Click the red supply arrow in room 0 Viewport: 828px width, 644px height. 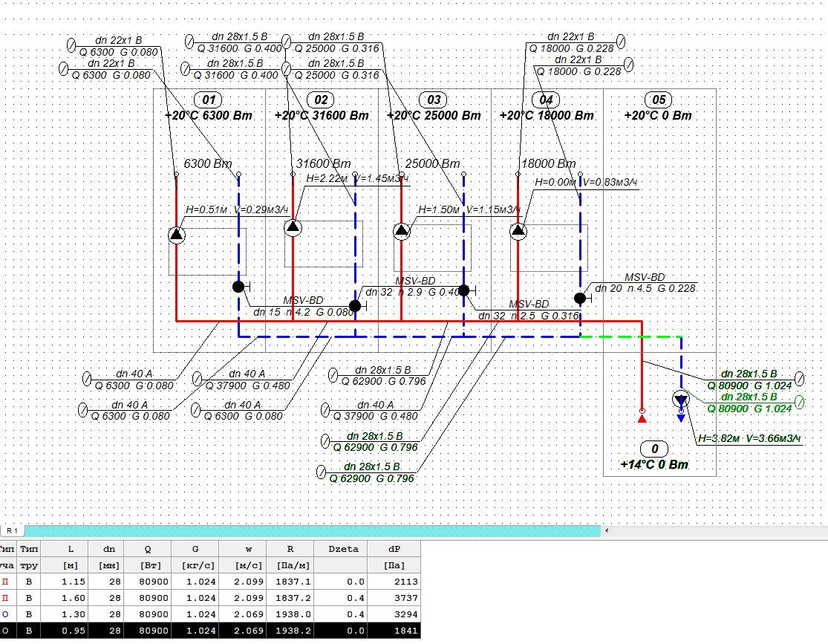642,419
